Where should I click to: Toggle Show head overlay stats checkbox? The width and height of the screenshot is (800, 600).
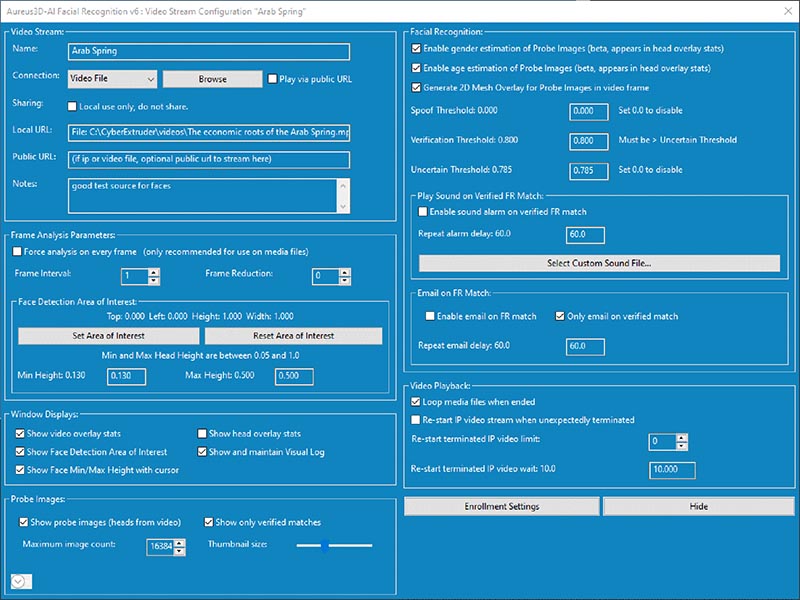tap(202, 434)
